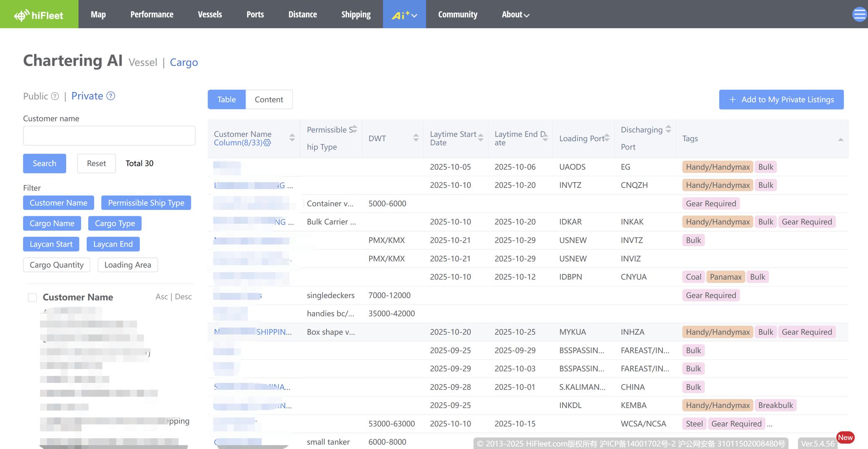Click the hiFleet logo icon
The height and width of the screenshot is (449, 868).
tap(22, 15)
